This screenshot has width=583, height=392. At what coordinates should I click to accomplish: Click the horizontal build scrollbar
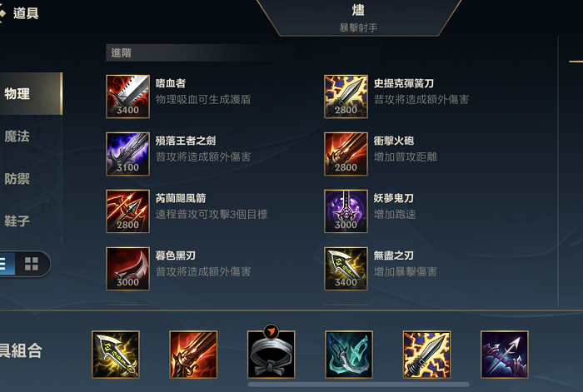tap(358, 385)
